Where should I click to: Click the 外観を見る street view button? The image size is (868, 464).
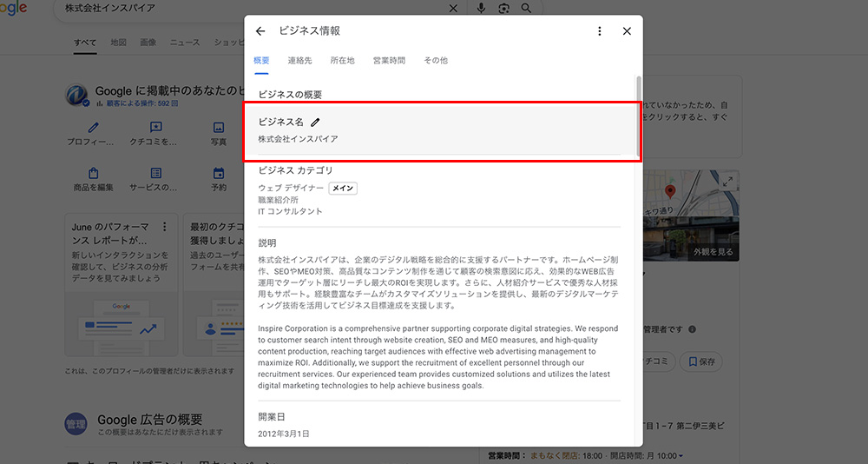coord(713,252)
